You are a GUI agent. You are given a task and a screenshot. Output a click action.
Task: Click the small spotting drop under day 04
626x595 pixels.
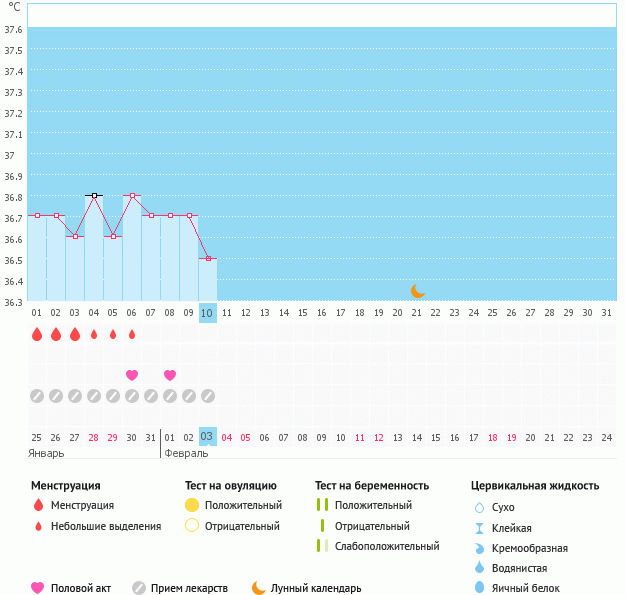click(x=94, y=334)
